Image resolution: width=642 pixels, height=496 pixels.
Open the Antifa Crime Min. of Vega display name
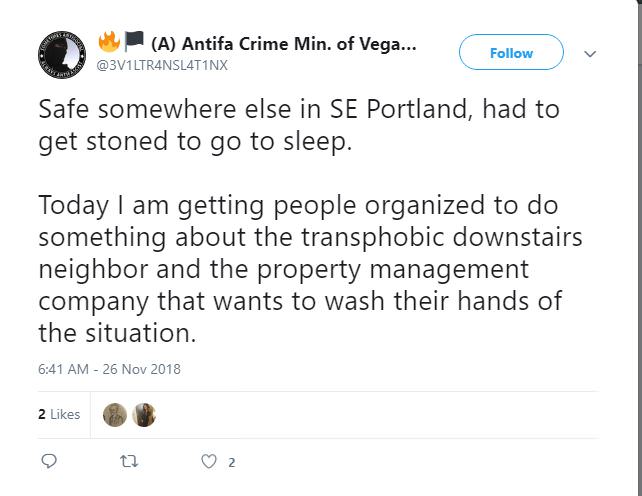pyautogui.click(x=283, y=44)
